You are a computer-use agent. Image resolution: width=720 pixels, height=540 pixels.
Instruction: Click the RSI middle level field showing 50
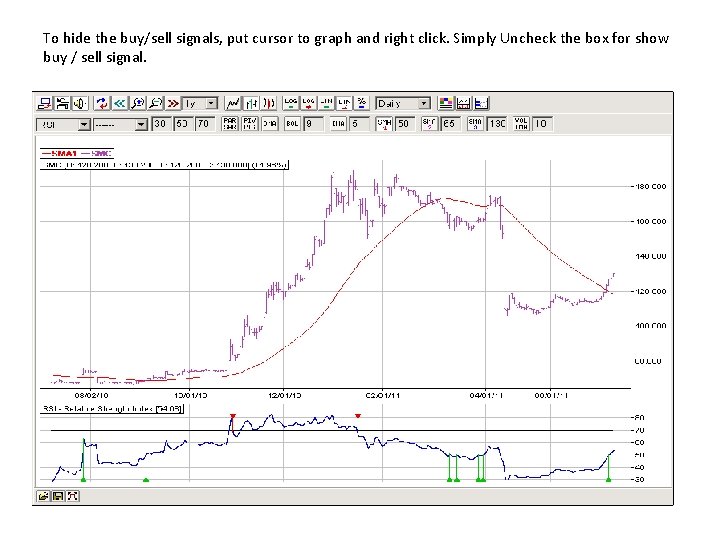[183, 124]
